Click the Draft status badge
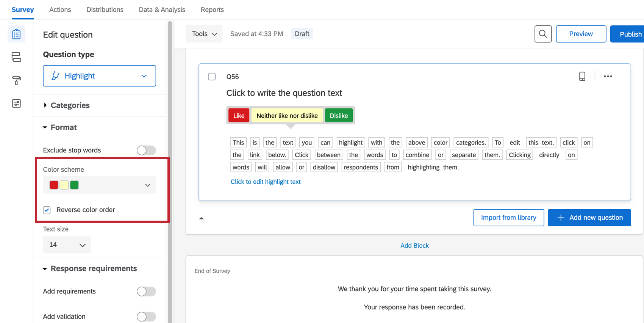The height and width of the screenshot is (323, 644). [302, 34]
